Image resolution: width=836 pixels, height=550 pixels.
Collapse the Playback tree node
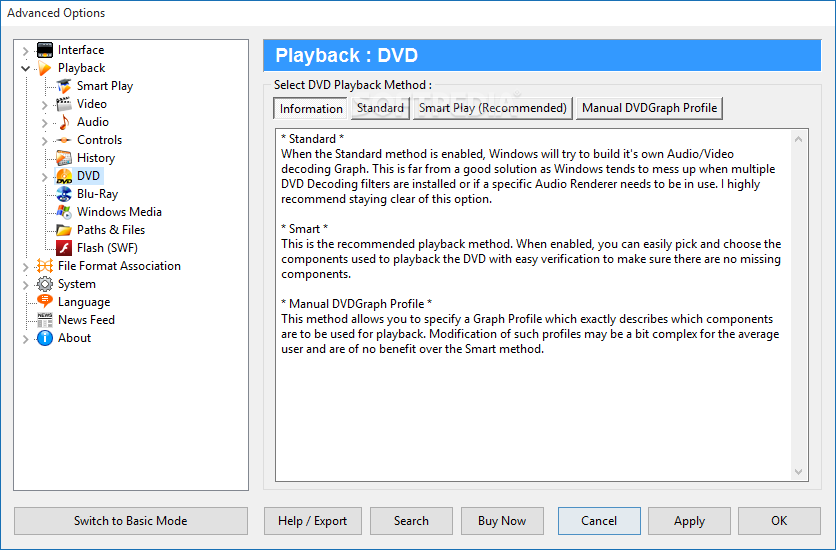coord(25,68)
